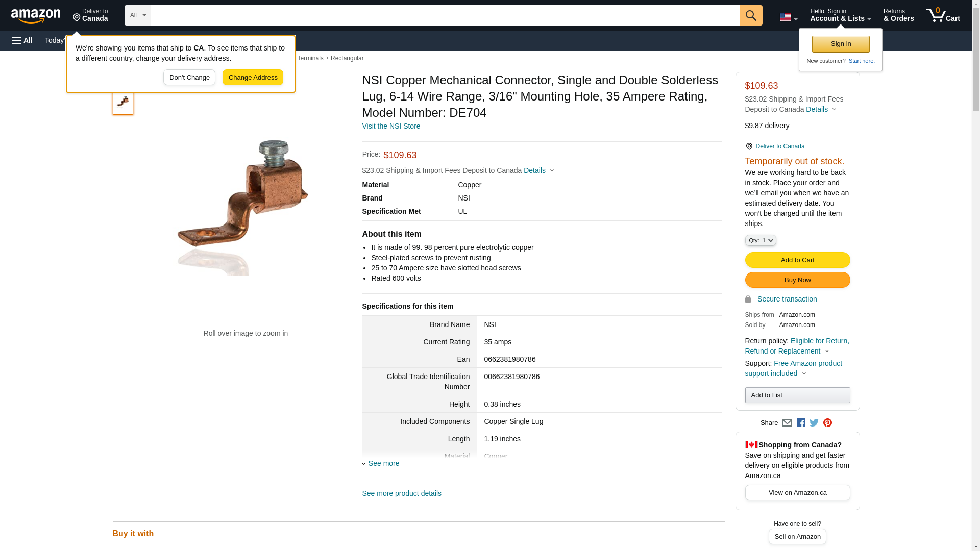
Task: Click the Amazon logo
Action: click(x=36, y=16)
